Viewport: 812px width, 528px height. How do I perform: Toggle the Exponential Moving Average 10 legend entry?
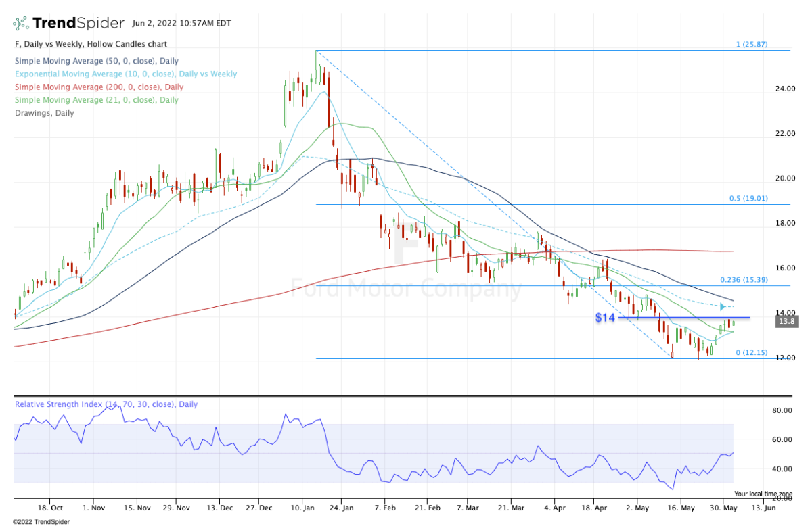coord(125,74)
